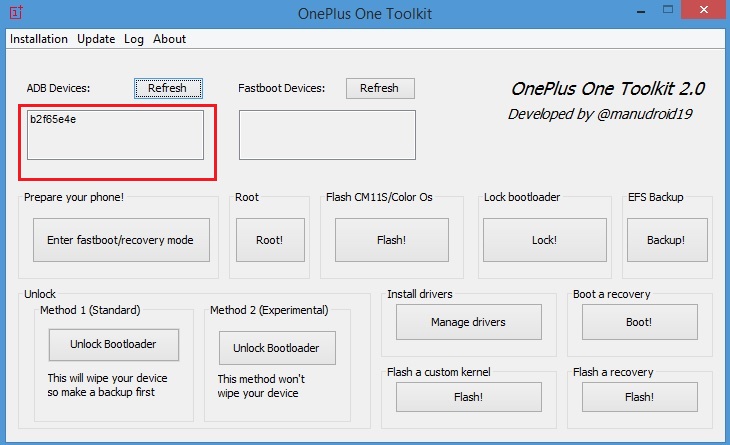Open Manage drivers
This screenshot has width=730, height=445.
[x=468, y=322]
